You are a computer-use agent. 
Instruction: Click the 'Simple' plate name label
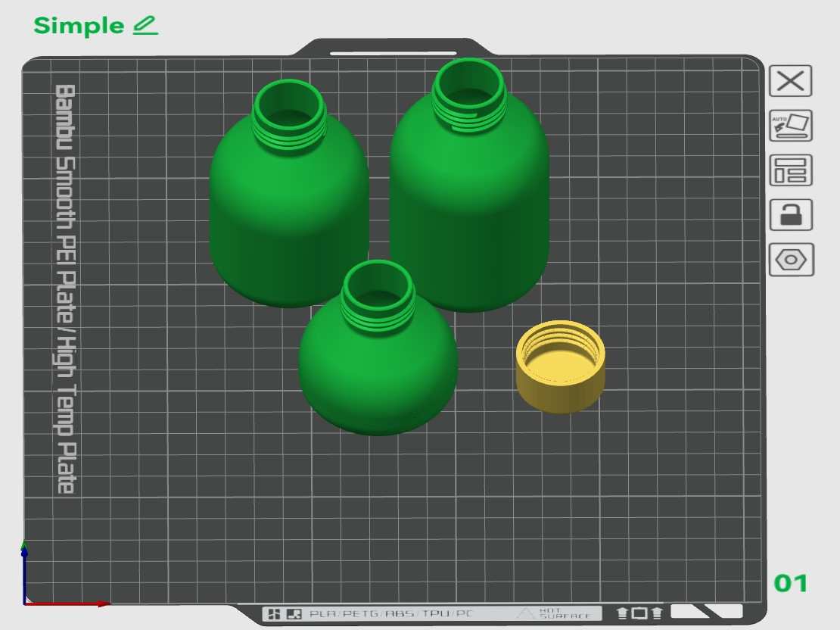pos(79,26)
